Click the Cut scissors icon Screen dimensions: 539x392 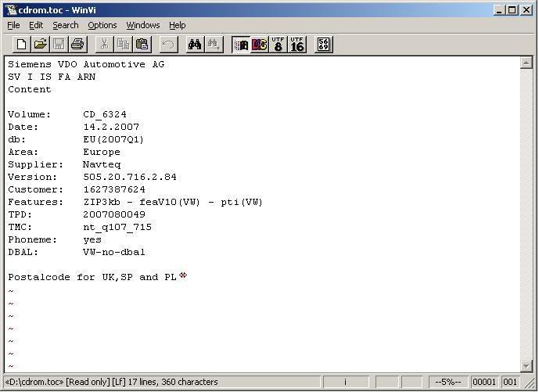[104, 45]
